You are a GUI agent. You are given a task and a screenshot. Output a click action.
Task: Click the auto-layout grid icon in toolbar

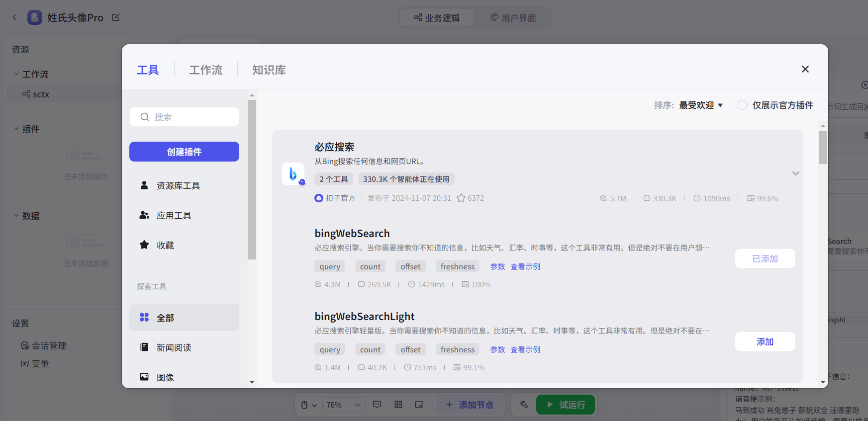tap(398, 405)
